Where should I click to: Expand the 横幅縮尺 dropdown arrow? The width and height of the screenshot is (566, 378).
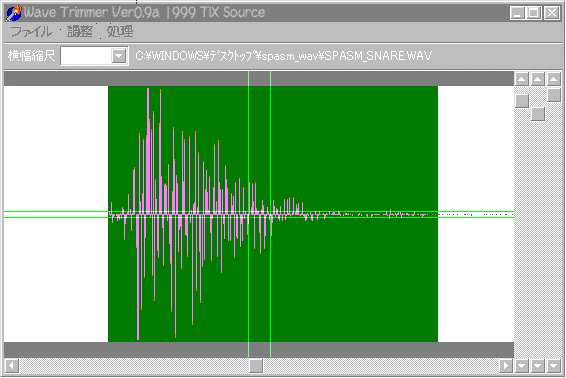click(118, 56)
